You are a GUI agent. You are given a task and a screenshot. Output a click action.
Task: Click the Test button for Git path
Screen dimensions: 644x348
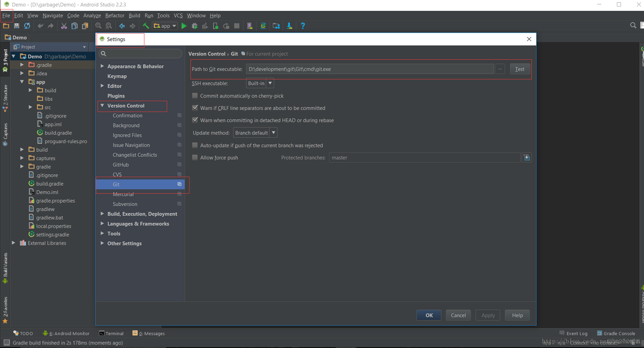519,69
